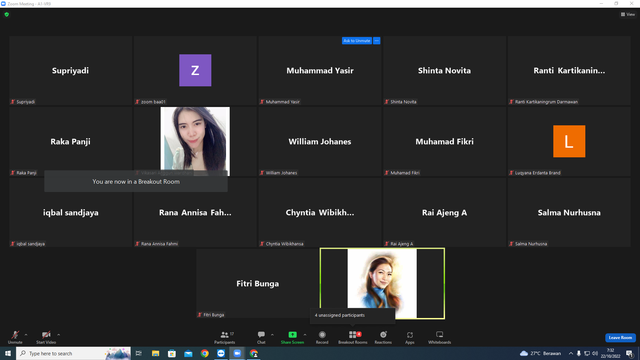Open the first Chrome icon on taskbar
Image resolution: width=640 pixels, height=360 pixels.
(x=204, y=353)
